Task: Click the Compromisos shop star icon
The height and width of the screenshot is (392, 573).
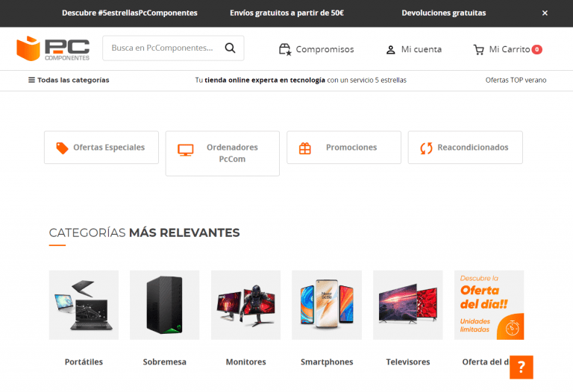Action: click(285, 49)
